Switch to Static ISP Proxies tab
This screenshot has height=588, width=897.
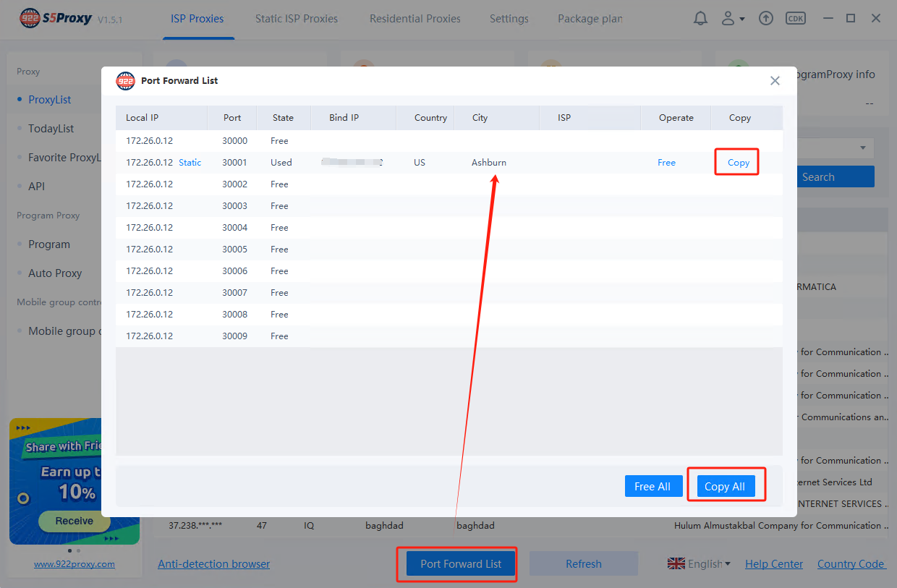point(297,19)
